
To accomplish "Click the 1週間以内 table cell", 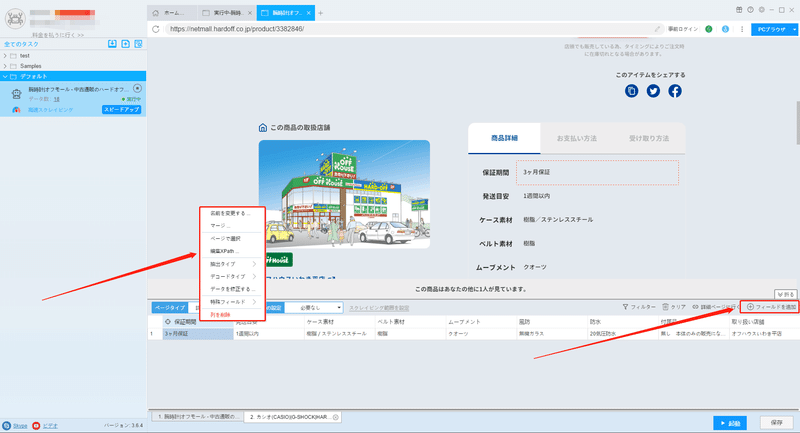I will pyautogui.click(x=269, y=334).
